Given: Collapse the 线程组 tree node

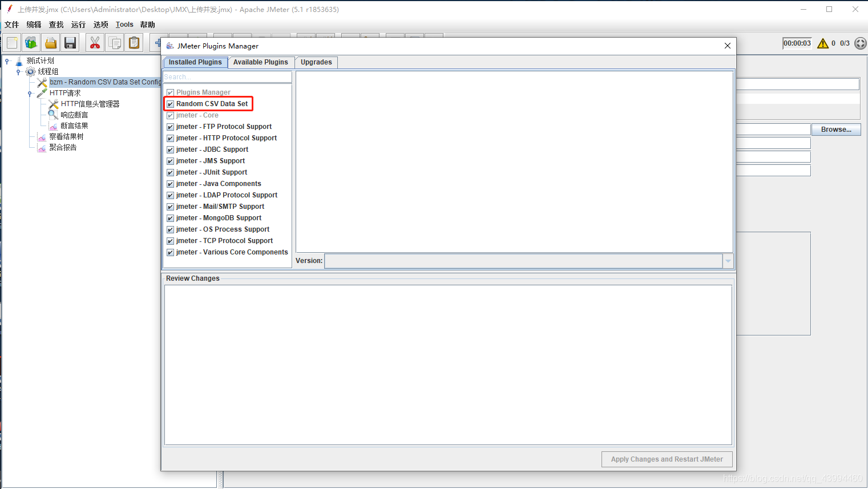Looking at the screenshot, I should (18, 72).
